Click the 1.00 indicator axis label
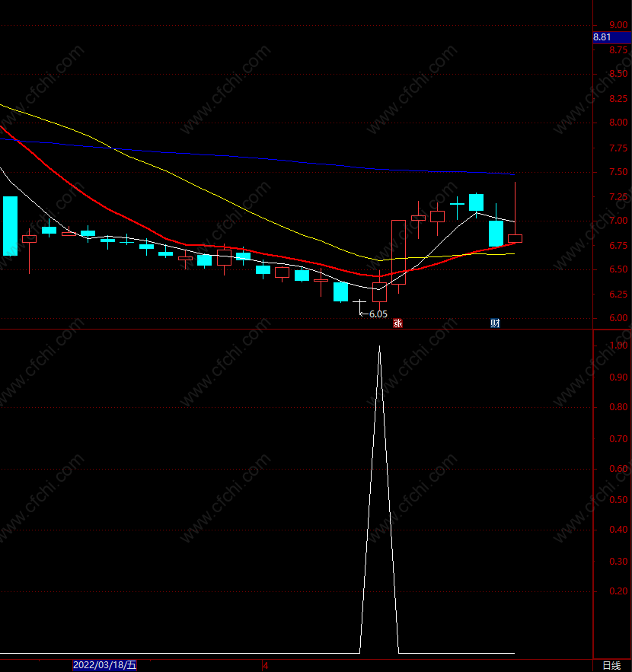This screenshot has height=672, width=632. click(618, 346)
